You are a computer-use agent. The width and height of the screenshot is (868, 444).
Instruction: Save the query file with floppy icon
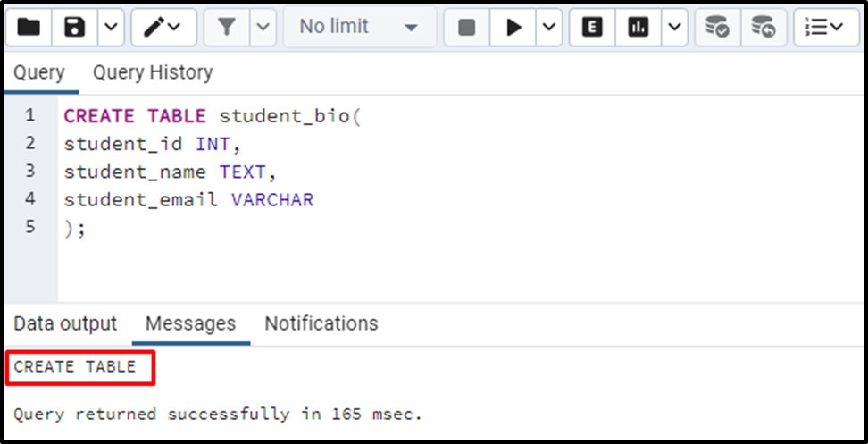click(x=75, y=27)
